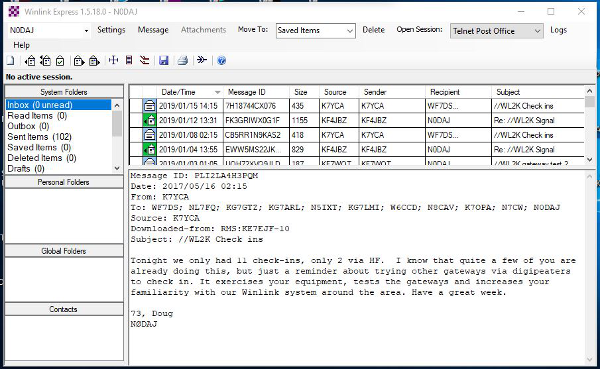The image size is (600, 369).
Task: Select the Outbox (0) folder
Action: (28, 126)
